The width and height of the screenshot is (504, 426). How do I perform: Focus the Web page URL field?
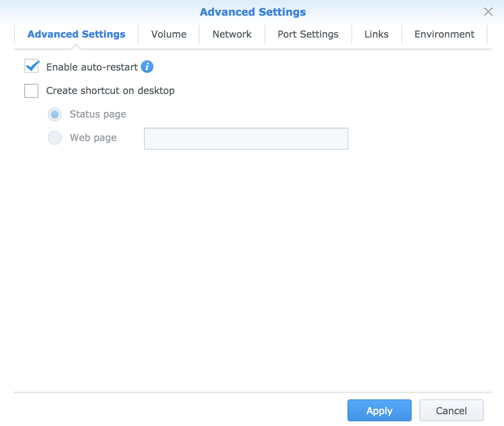[x=246, y=139]
